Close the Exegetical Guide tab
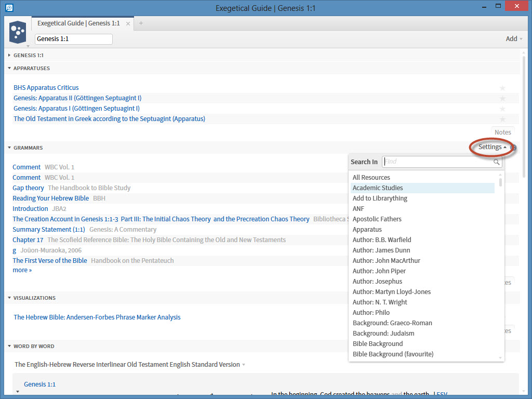This screenshot has height=399, width=532. 128,24
